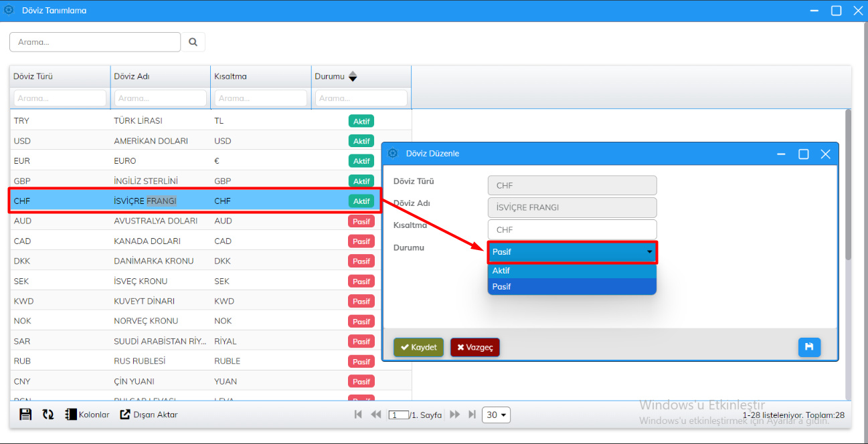Go to the first page arrow

coord(358,415)
